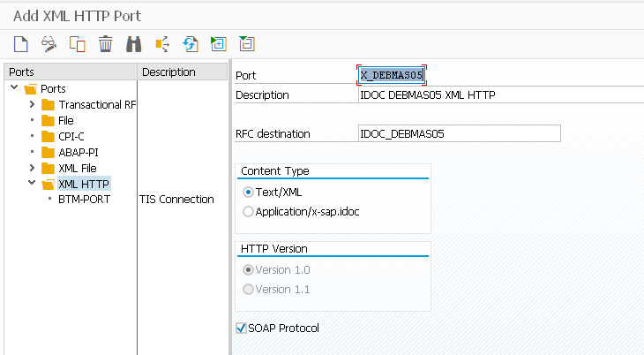
Task: Toggle the SOAP Protocol checkbox
Action: pos(241,328)
